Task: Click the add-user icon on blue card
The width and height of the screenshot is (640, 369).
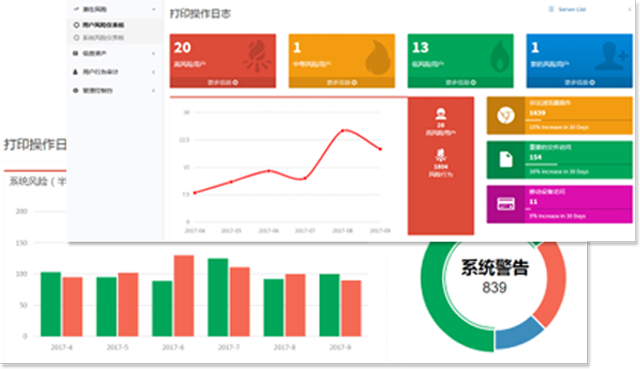Action: (611, 56)
